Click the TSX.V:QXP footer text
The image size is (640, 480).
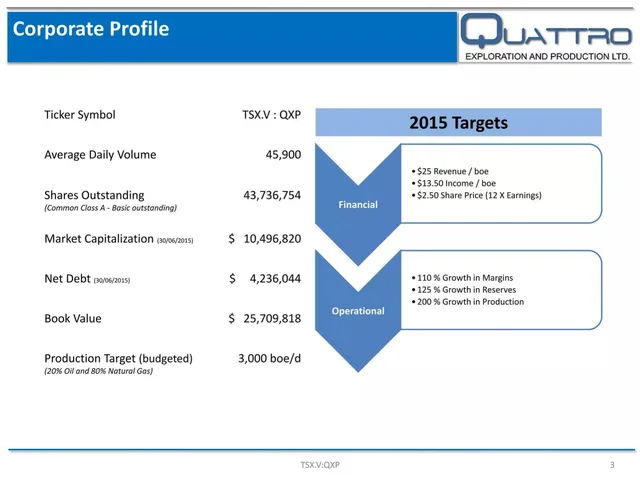(320, 464)
